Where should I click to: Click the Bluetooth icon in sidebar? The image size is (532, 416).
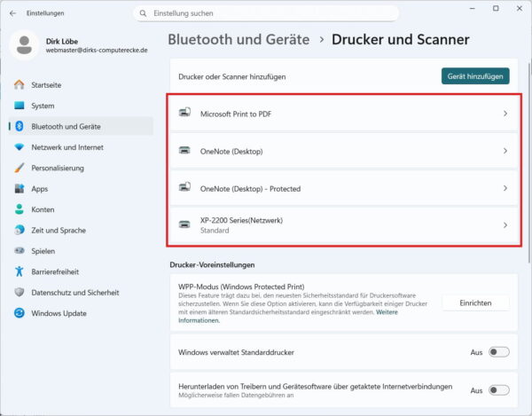click(20, 126)
